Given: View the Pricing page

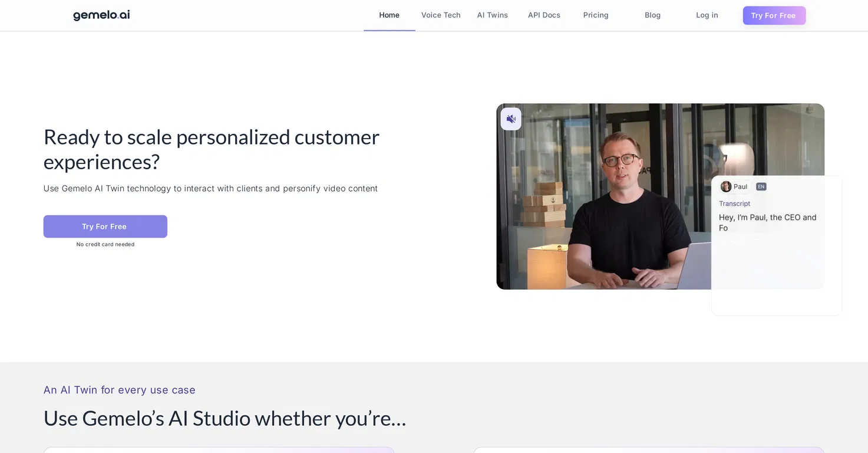Looking at the screenshot, I should [596, 15].
